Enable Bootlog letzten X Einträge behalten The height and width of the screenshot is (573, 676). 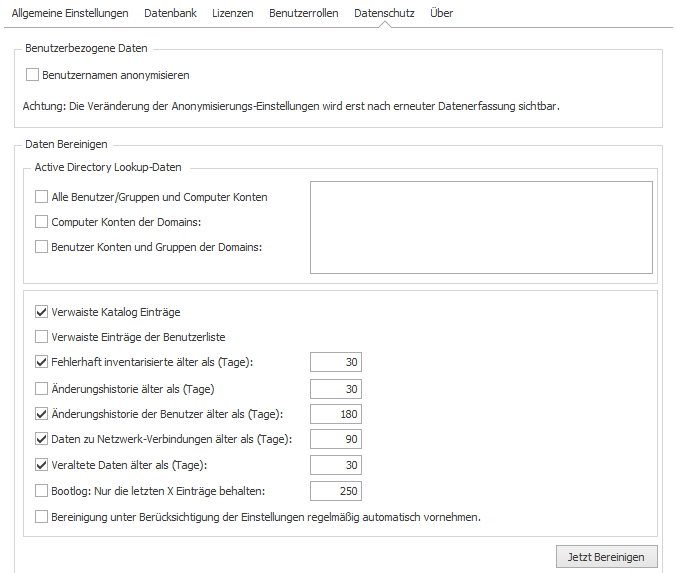tap(41, 491)
